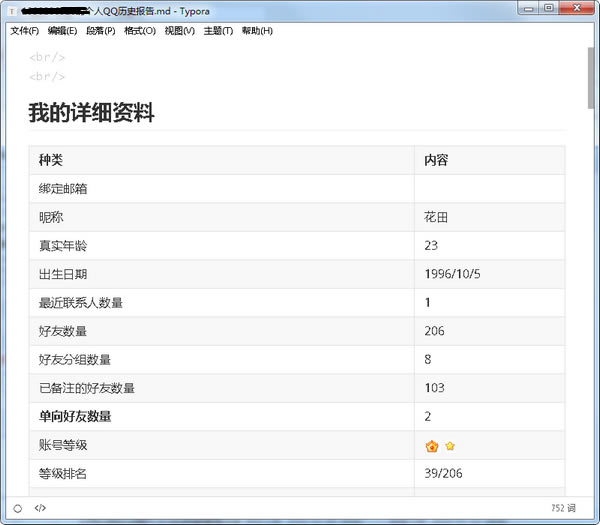Click the 我的详细资料 heading
The image size is (600, 525).
91,113
